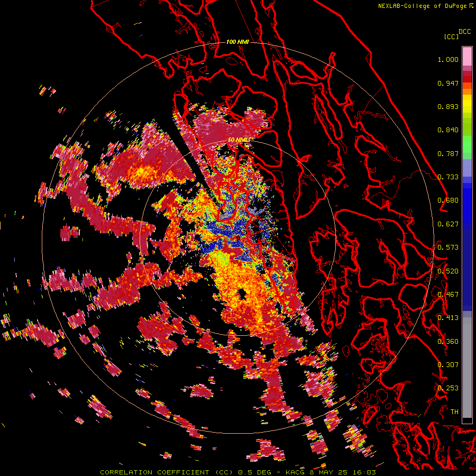
Task: Click the [CC] units label
Action: (451, 36)
